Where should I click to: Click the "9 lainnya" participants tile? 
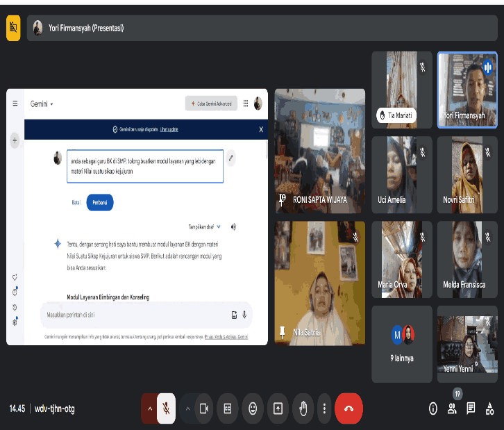pyautogui.click(x=402, y=344)
